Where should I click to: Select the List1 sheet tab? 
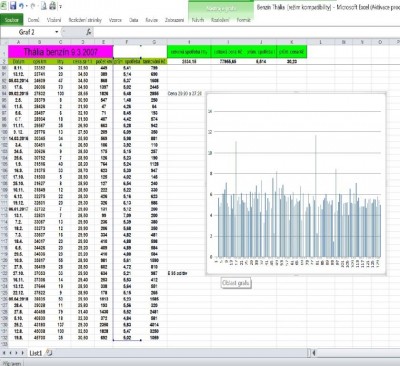click(35, 353)
